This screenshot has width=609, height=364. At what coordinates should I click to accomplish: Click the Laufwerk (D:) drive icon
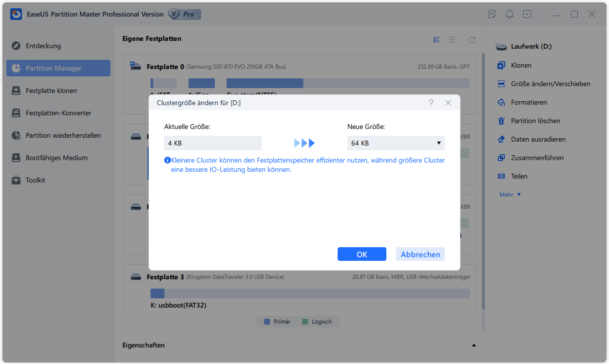tap(501, 47)
